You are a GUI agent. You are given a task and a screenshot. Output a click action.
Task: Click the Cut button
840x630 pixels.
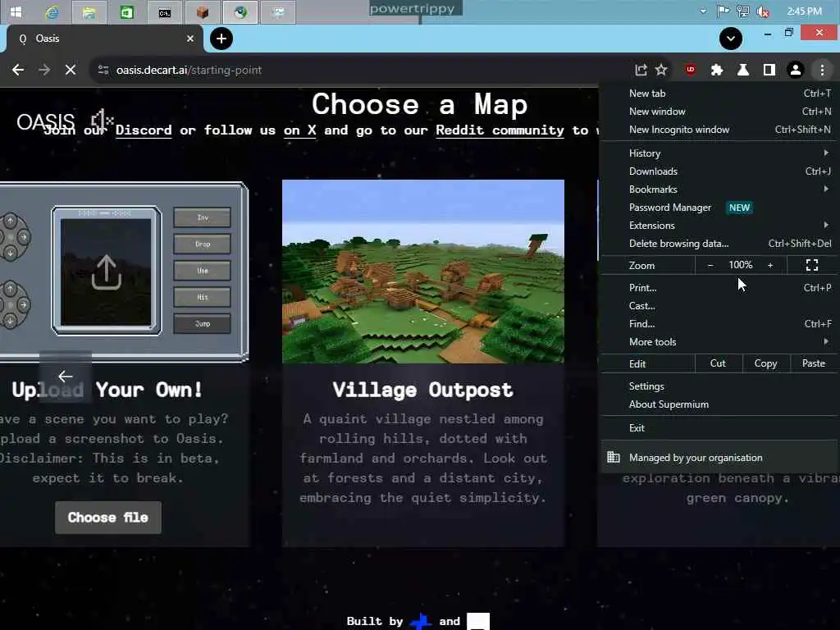click(718, 363)
